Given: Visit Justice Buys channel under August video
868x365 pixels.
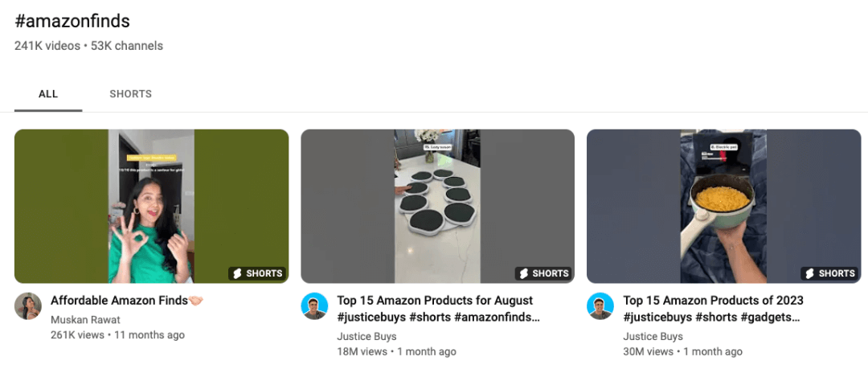Looking at the screenshot, I should coord(366,336).
